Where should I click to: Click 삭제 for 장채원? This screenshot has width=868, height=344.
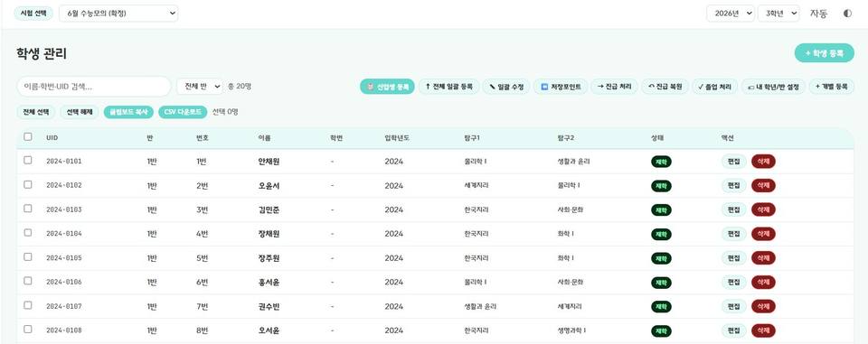763,234
